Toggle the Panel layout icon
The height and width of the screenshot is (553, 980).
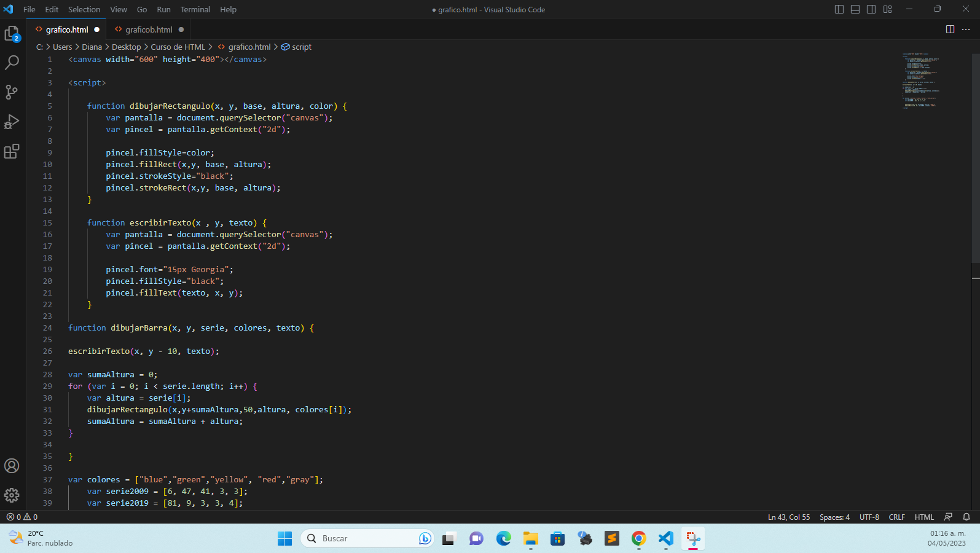(x=855, y=9)
